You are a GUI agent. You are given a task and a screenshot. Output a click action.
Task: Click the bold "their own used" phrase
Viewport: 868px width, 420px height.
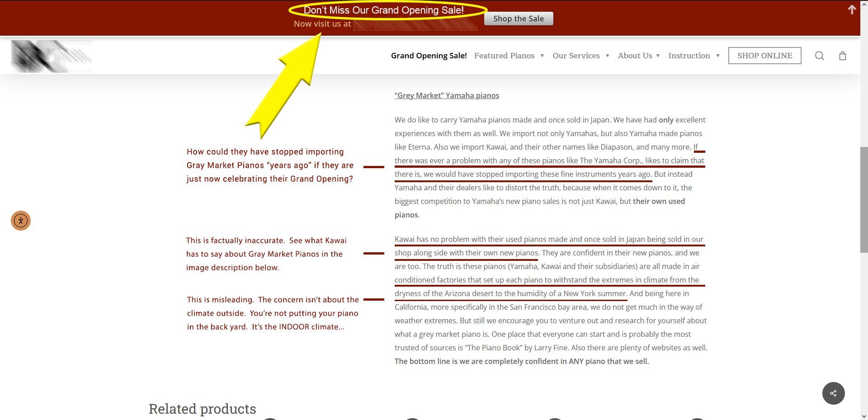[x=659, y=201]
